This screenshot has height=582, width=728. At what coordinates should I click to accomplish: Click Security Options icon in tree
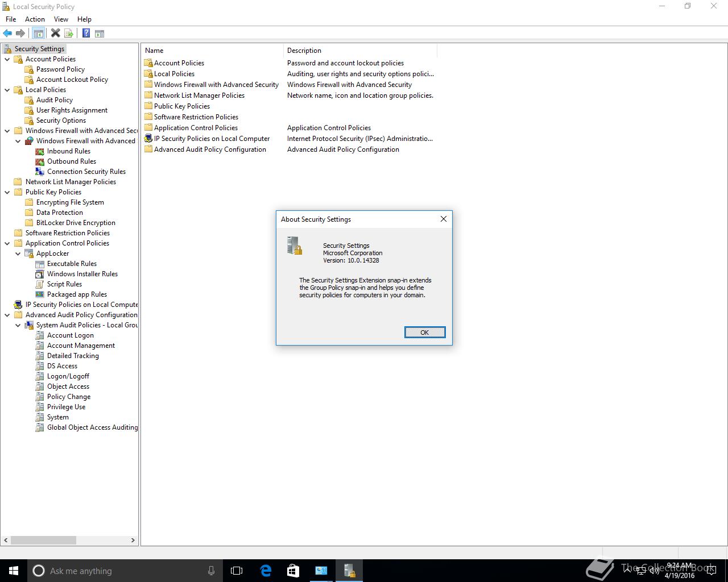tap(29, 120)
